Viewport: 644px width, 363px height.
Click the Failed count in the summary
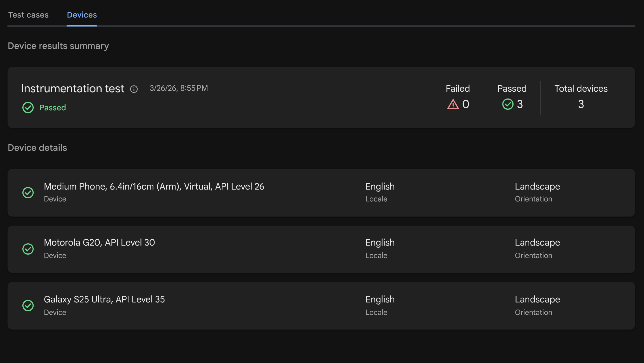pyautogui.click(x=466, y=104)
